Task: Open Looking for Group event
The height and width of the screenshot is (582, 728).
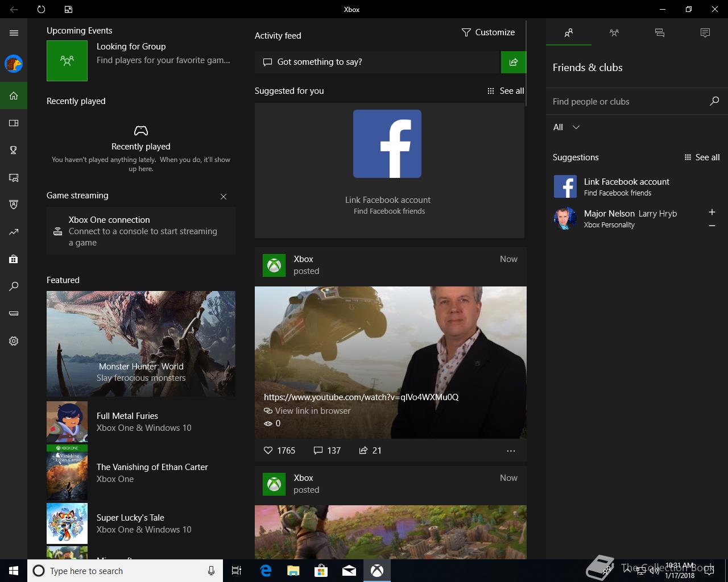Action: click(141, 60)
